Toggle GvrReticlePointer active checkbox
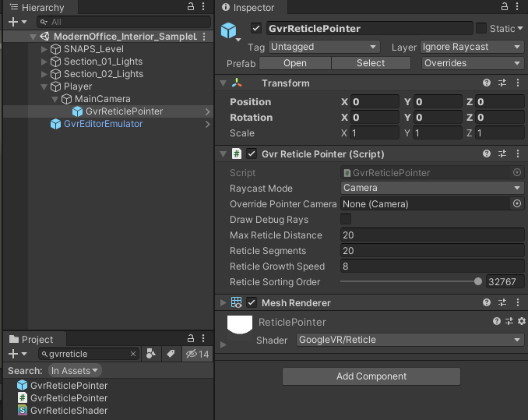The width and height of the screenshot is (528, 420). click(256, 28)
